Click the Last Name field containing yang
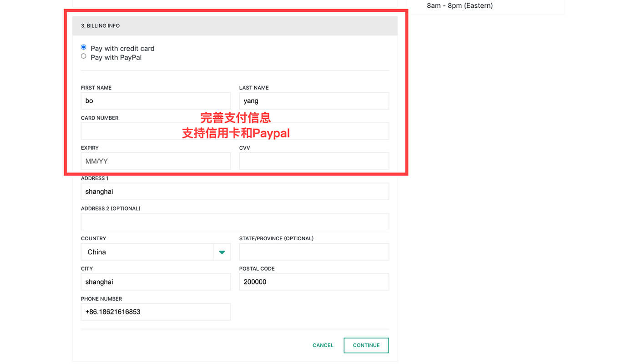The height and width of the screenshot is (364, 637). tap(314, 101)
